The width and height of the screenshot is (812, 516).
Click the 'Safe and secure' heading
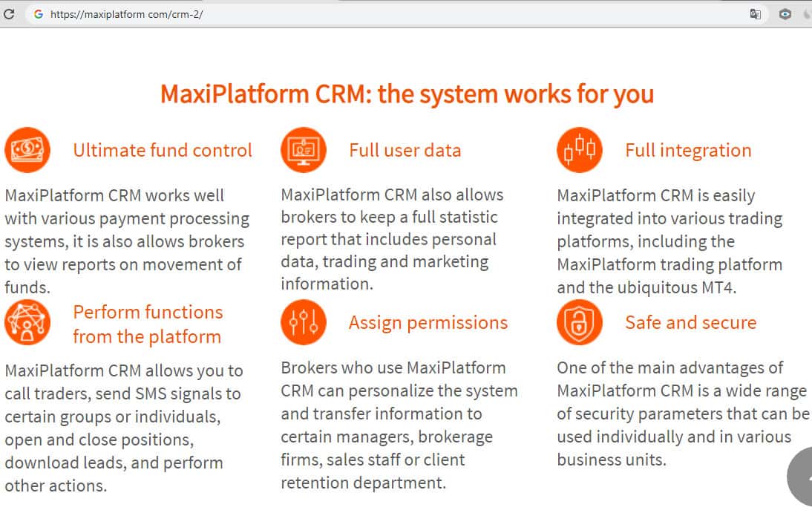[691, 323]
